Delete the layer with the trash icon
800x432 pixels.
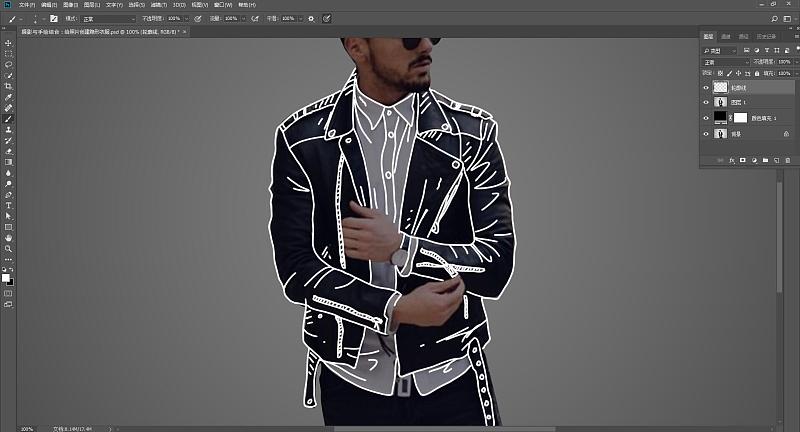(787, 160)
